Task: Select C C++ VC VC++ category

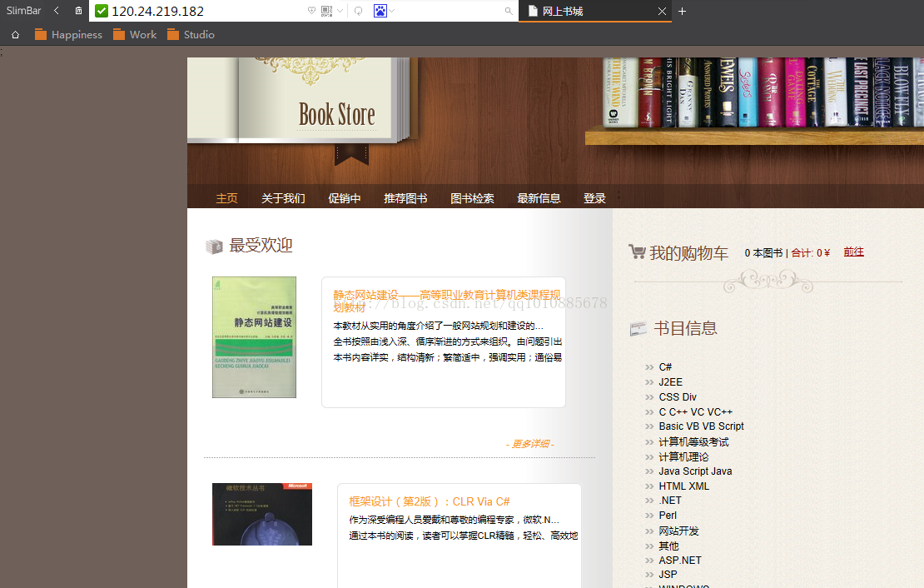Action: click(696, 411)
